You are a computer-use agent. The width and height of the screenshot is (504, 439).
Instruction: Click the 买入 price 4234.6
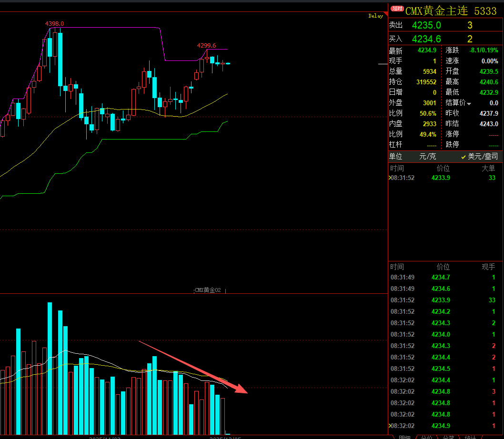click(x=426, y=39)
